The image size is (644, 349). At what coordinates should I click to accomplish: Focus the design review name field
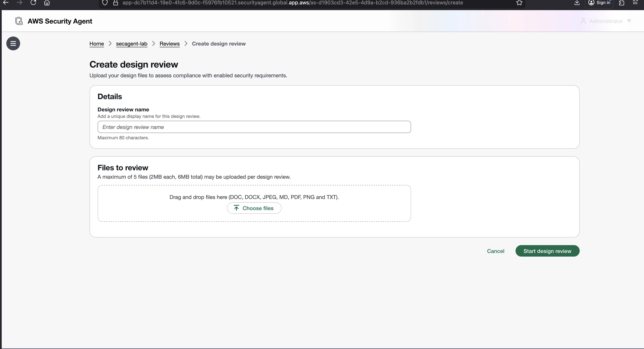254,127
